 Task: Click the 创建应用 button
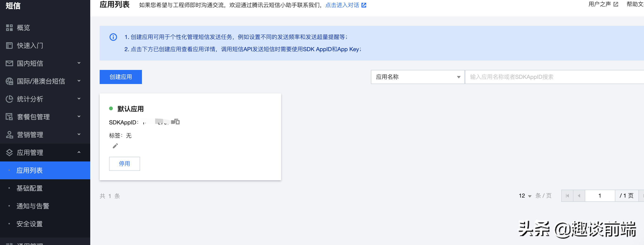[x=121, y=77]
